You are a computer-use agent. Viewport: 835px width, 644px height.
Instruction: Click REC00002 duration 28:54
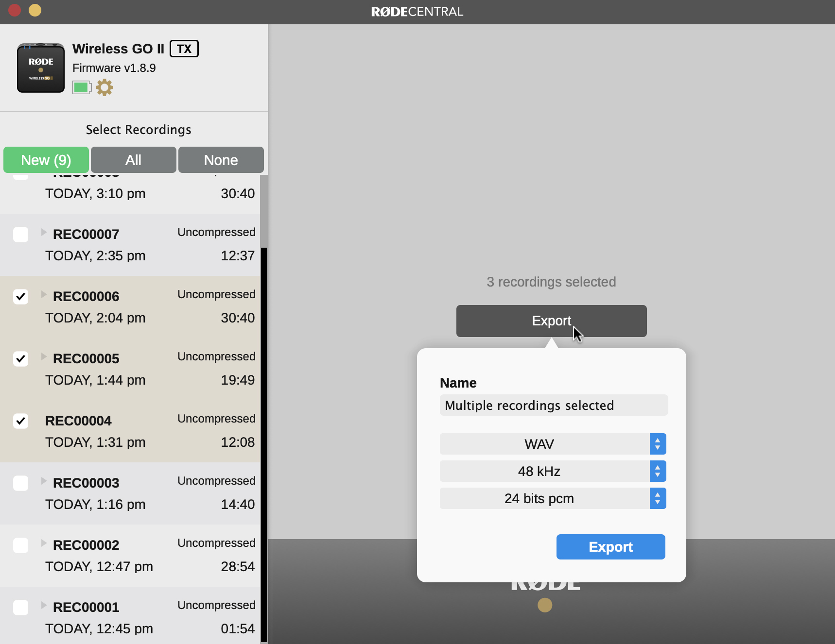(238, 567)
